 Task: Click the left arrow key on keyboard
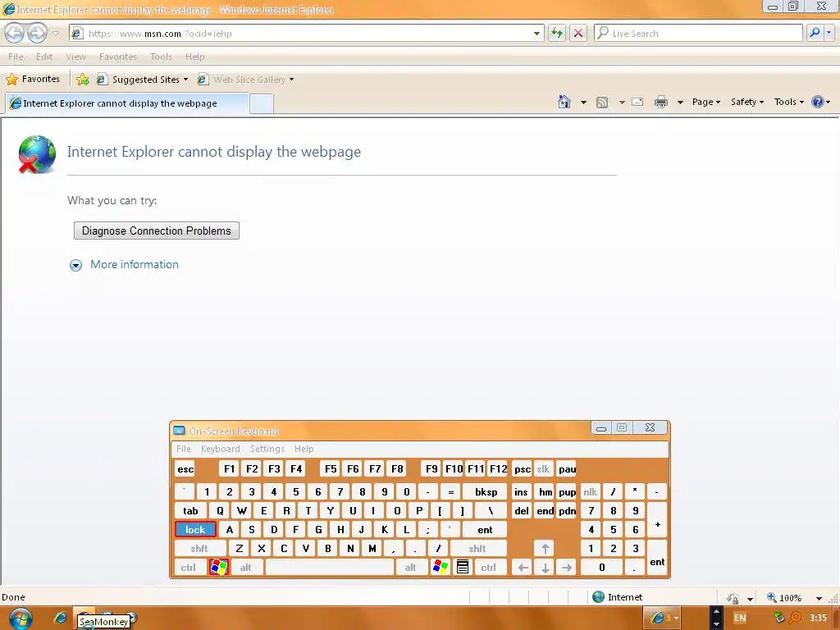(x=523, y=568)
